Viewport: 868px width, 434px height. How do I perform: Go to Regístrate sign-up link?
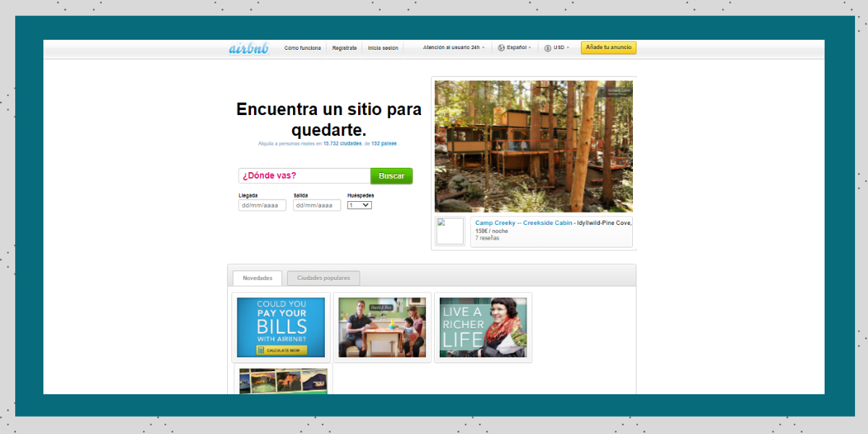[344, 48]
